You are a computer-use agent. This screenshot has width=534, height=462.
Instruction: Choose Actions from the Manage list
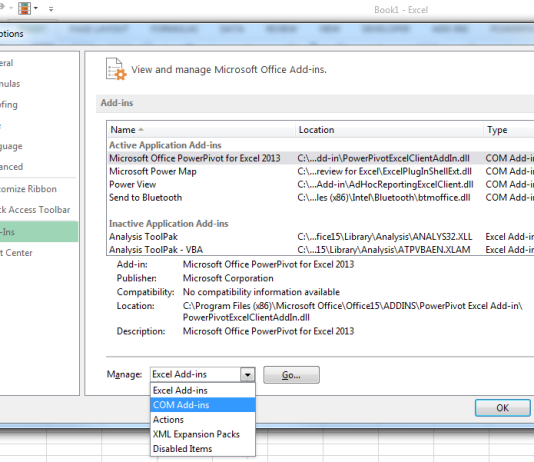tap(203, 419)
